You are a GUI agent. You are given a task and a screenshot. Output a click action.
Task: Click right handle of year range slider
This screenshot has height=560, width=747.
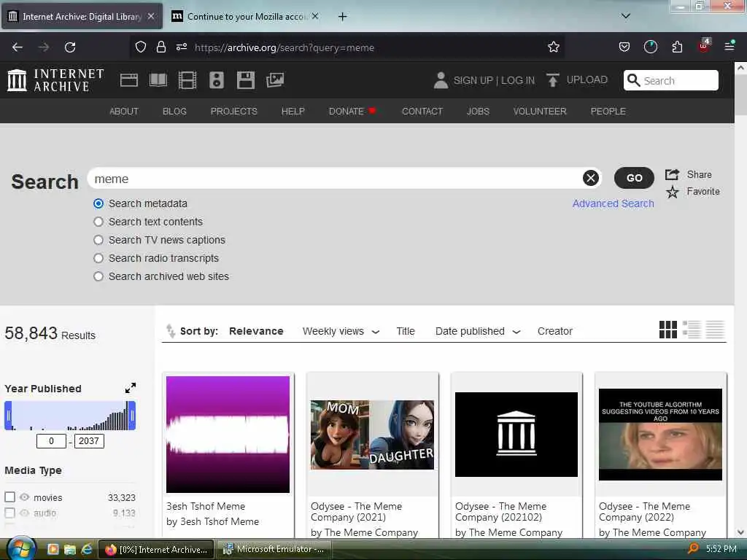click(132, 416)
